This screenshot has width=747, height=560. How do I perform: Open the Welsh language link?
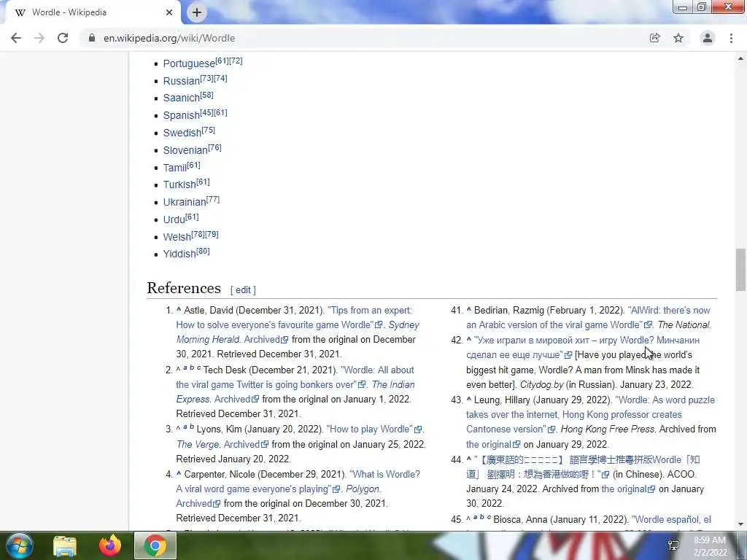tap(177, 237)
